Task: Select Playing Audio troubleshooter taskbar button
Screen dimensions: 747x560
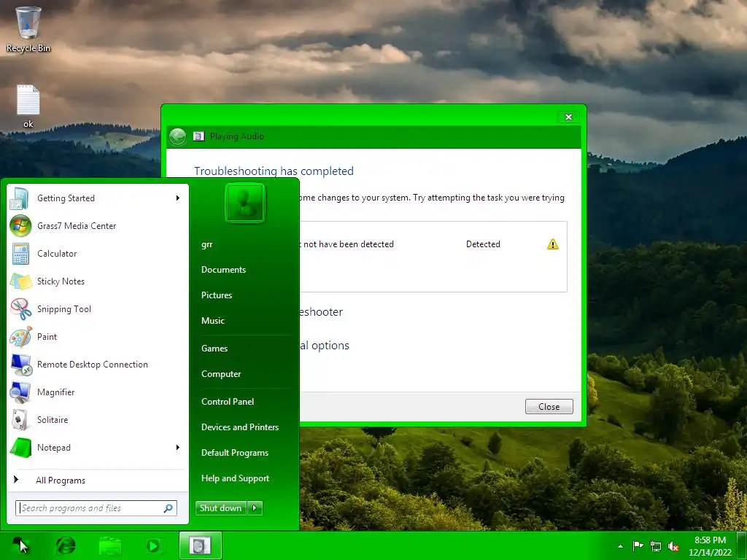Action: (x=200, y=545)
